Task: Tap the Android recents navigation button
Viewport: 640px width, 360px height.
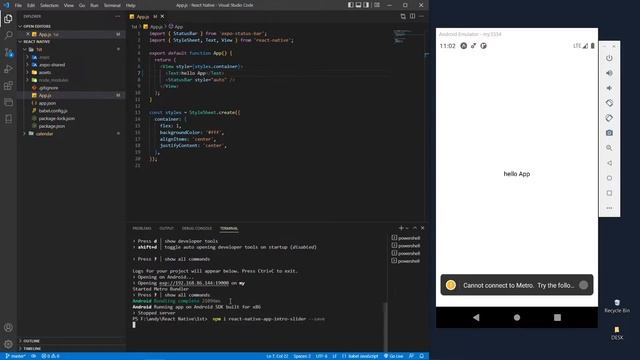Action: pos(557,318)
